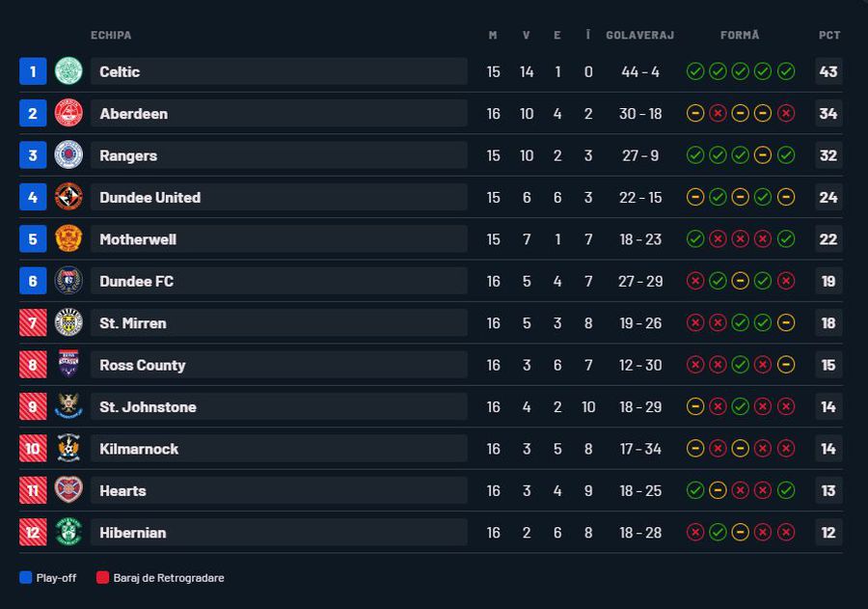Open the Ross County team link
This screenshot has width=868, height=609.
[143, 365]
